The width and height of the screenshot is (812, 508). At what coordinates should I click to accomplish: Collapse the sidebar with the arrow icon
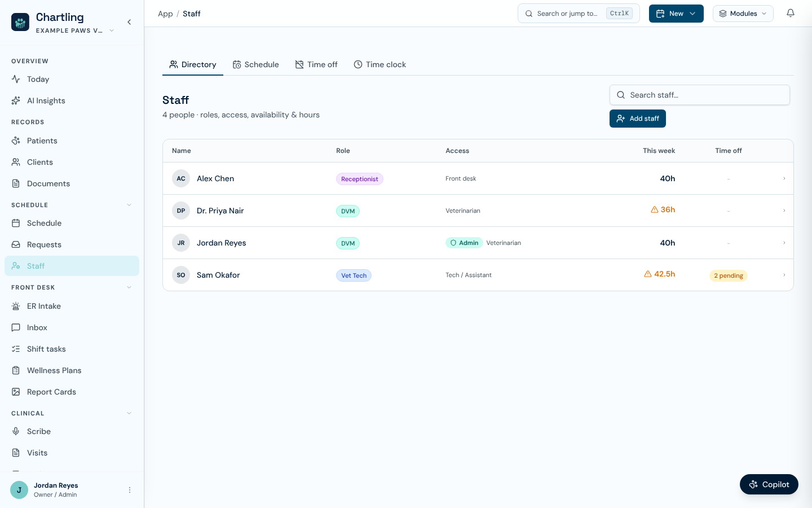click(x=129, y=22)
